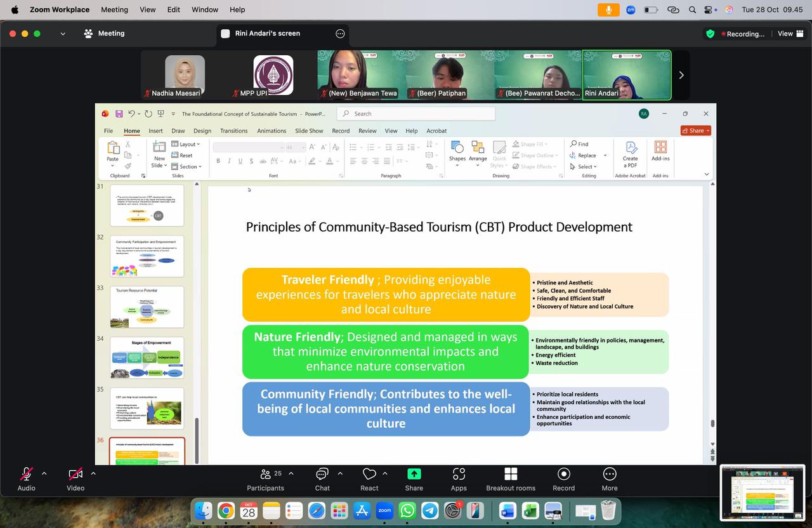Switch to the Meeting tab in Zoom
Image resolution: width=812 pixels, height=528 pixels.
pos(105,33)
